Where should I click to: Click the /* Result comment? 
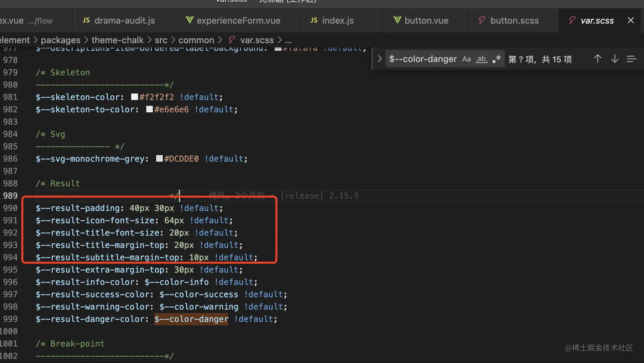pyautogui.click(x=57, y=183)
